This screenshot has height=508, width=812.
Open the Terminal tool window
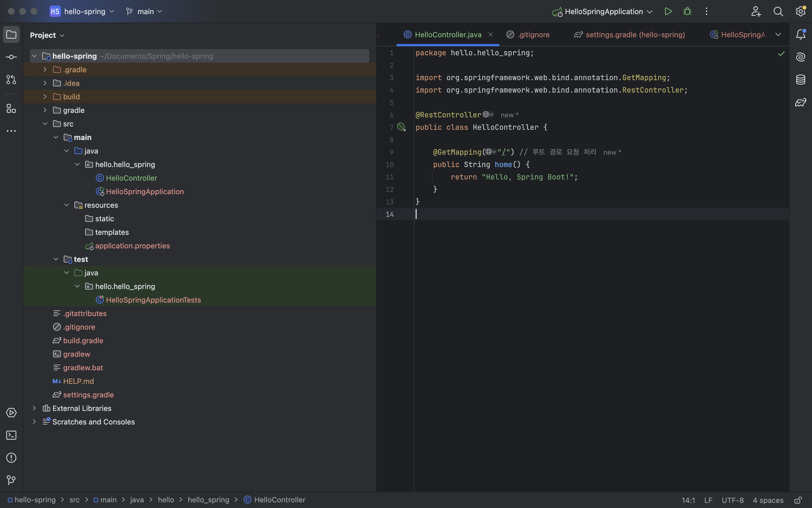[x=11, y=435]
